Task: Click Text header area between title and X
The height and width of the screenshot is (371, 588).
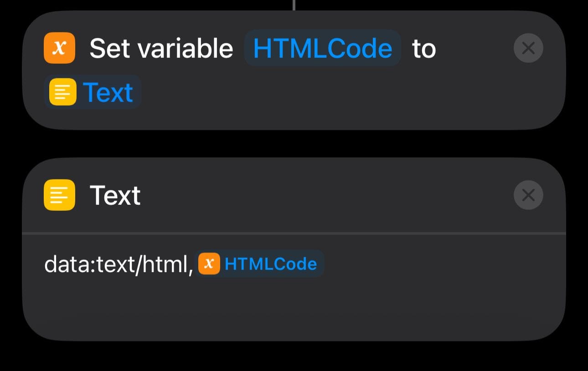Action: [319, 195]
